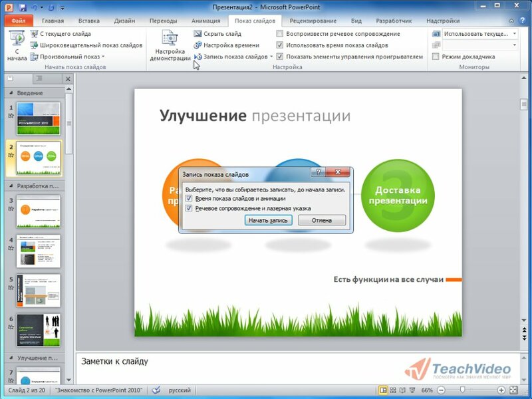The image size is (532, 399).
Task: Switch to Главная tab
Action: (53, 21)
